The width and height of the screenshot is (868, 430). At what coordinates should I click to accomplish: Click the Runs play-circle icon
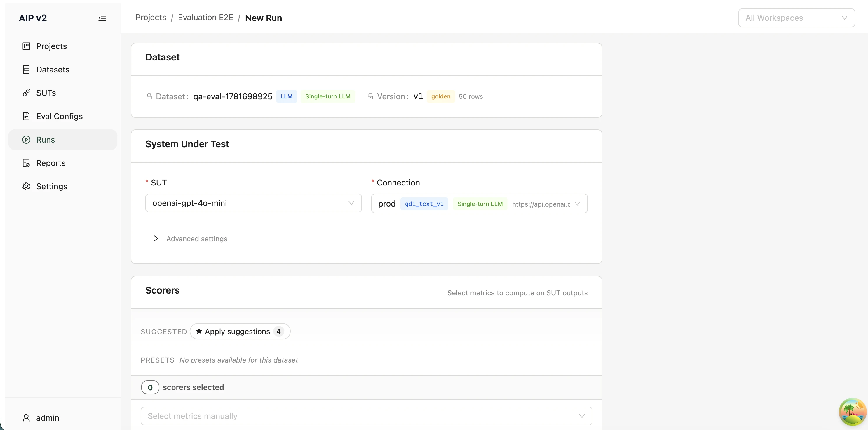click(26, 140)
